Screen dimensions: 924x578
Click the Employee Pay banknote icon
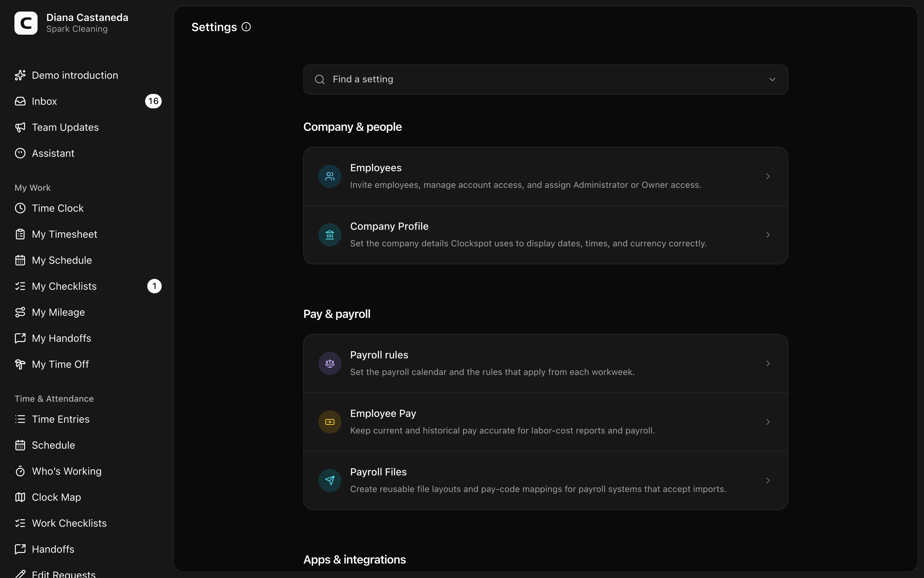(x=330, y=422)
